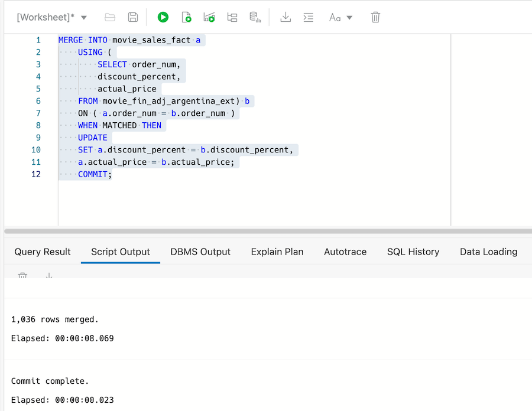Run the SQL statement with green play button
This screenshot has width=532, height=411.
[x=163, y=17]
